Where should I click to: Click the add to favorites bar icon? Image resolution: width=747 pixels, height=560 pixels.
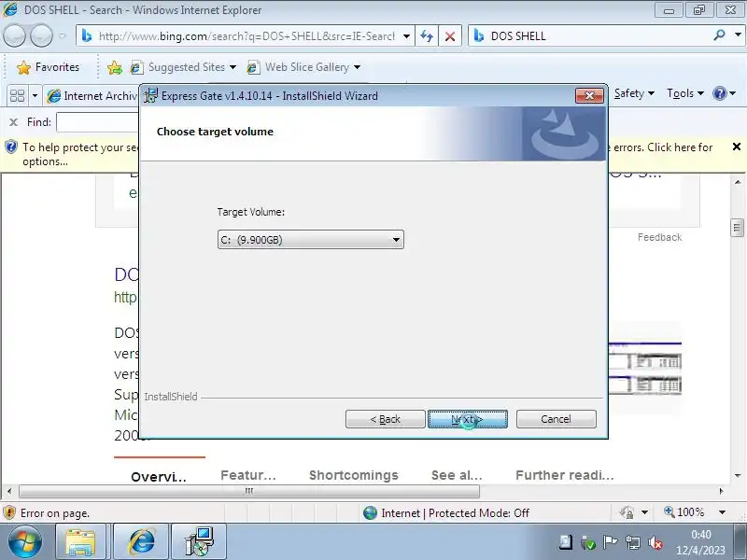[x=114, y=67]
